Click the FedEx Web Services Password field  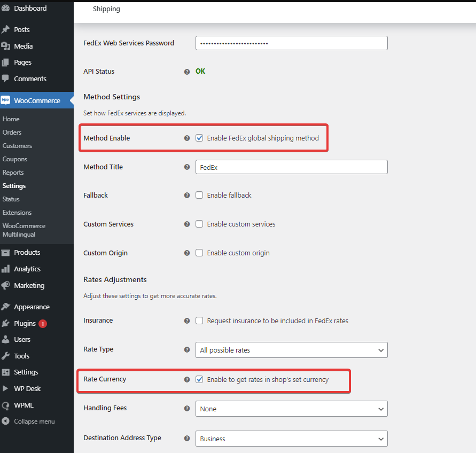pos(292,43)
